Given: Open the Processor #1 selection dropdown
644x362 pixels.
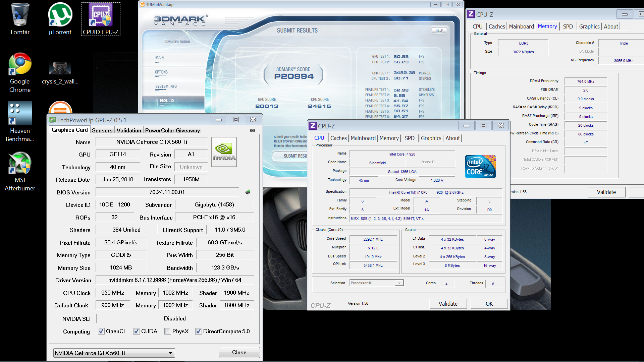Looking at the screenshot, I should pos(376,283).
